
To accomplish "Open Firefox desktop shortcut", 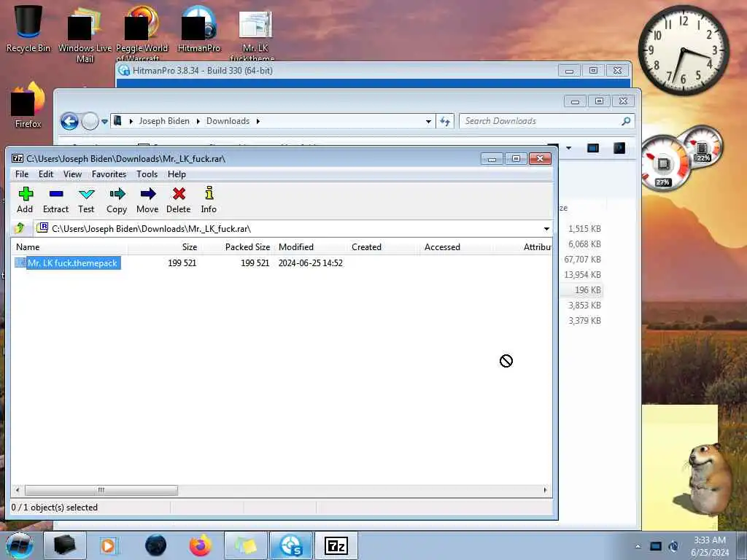I will click(28, 105).
